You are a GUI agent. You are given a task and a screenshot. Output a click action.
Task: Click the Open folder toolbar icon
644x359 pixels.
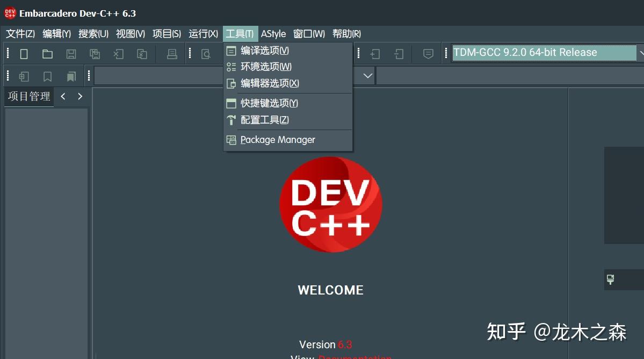point(48,54)
